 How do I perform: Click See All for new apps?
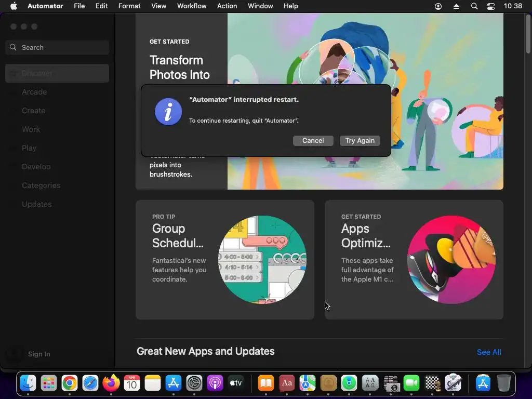tap(489, 352)
